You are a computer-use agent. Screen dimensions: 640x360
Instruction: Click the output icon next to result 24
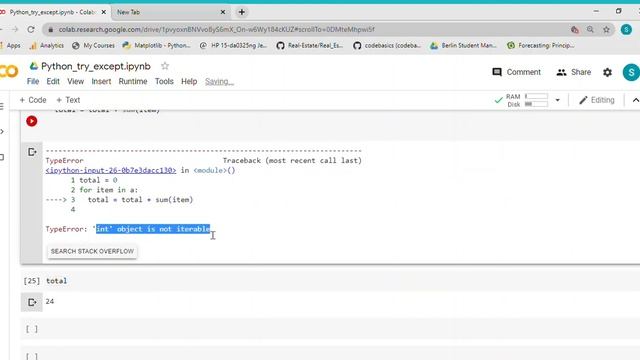[x=32, y=302]
